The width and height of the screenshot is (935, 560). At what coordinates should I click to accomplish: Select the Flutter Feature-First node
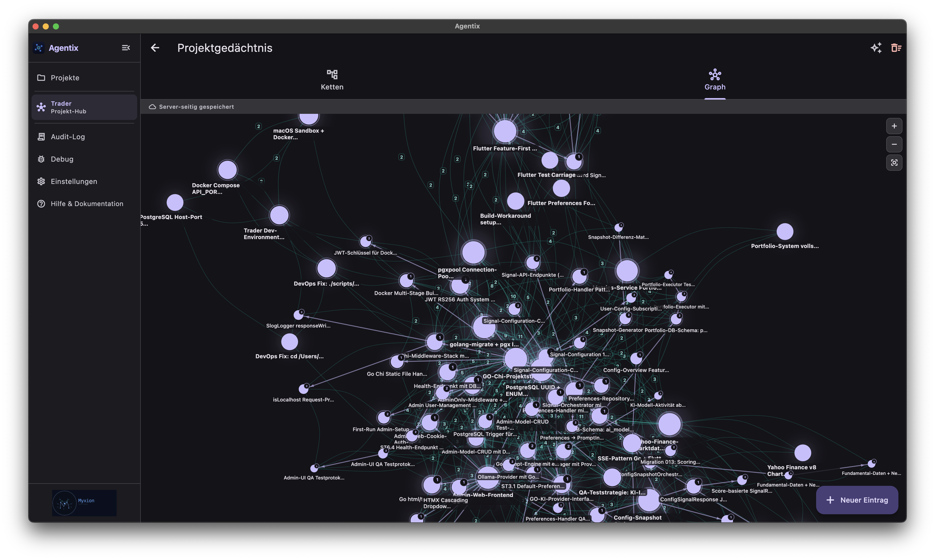point(505,131)
